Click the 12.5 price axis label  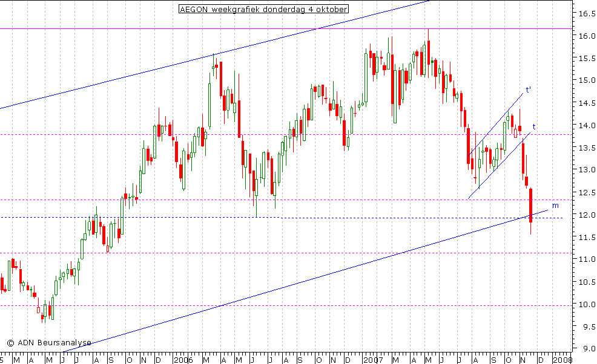coord(587,192)
